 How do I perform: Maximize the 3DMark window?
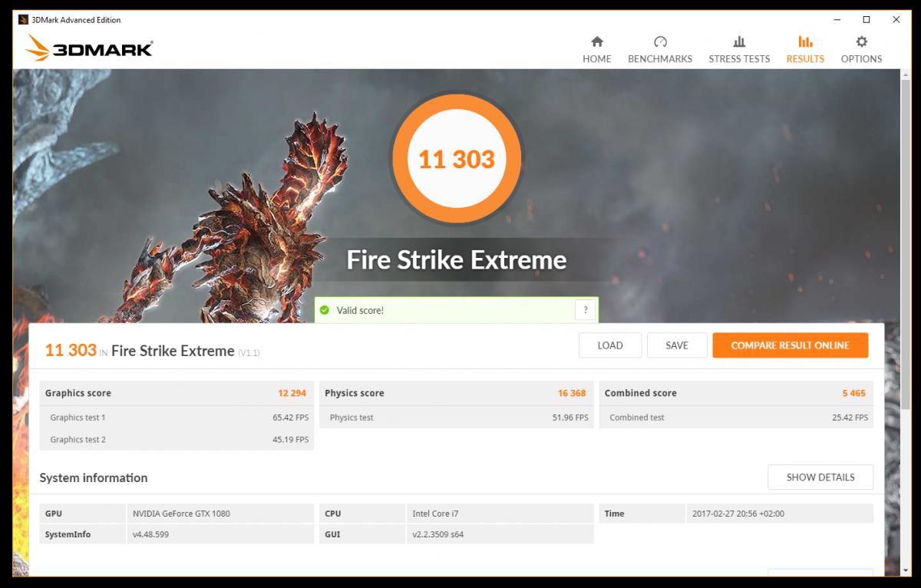tap(867, 20)
